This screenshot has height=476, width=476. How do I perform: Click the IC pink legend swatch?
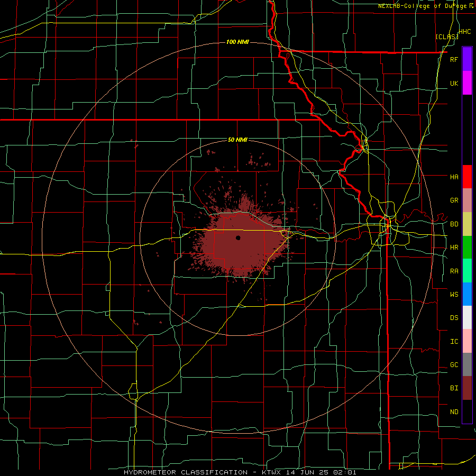click(x=467, y=341)
